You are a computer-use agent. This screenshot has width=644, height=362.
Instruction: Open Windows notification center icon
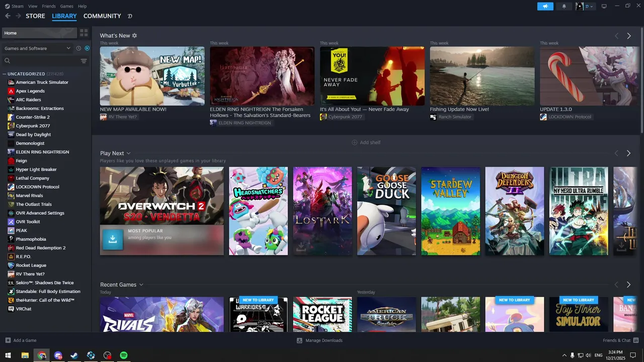coord(633,355)
